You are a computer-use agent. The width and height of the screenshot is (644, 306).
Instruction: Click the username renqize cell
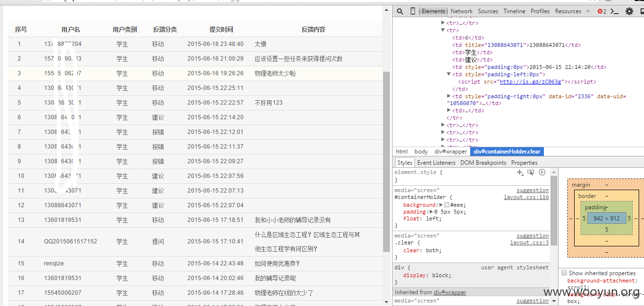tap(54, 263)
